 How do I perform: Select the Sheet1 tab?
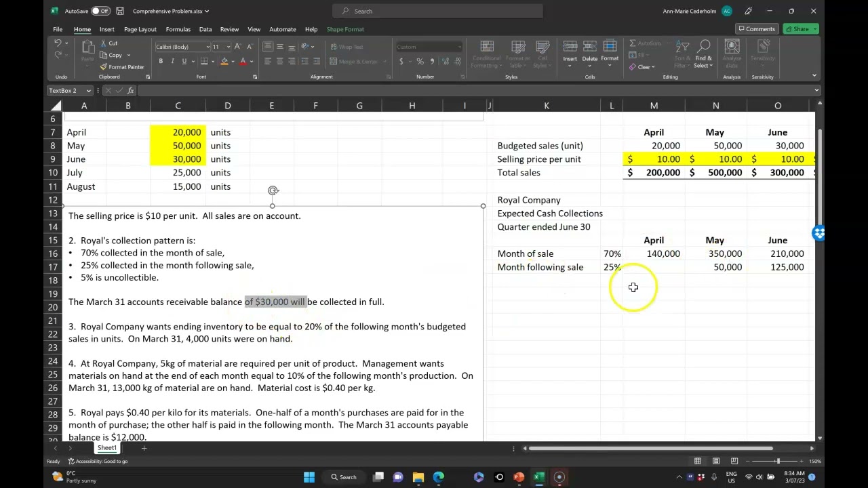tap(107, 448)
